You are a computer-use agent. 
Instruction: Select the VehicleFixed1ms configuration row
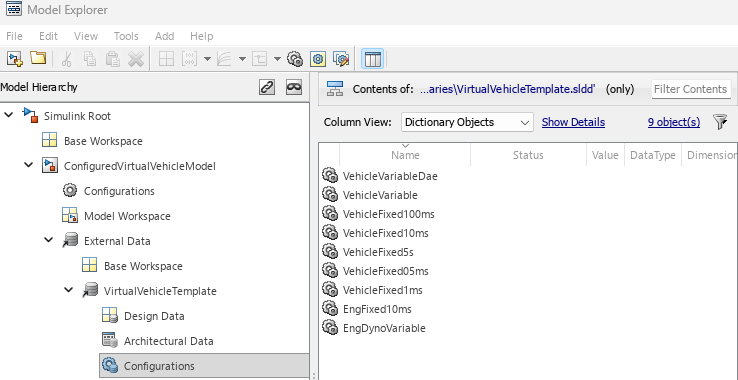(383, 290)
